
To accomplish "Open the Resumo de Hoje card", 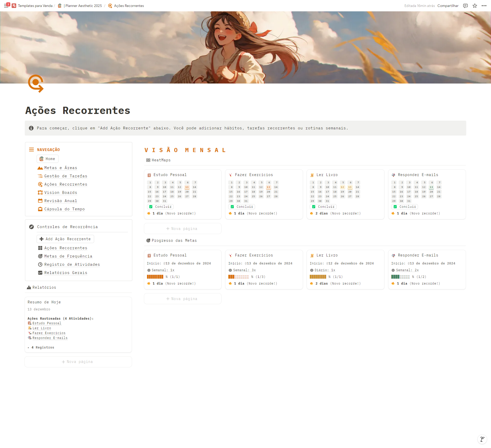I will pyautogui.click(x=78, y=325).
